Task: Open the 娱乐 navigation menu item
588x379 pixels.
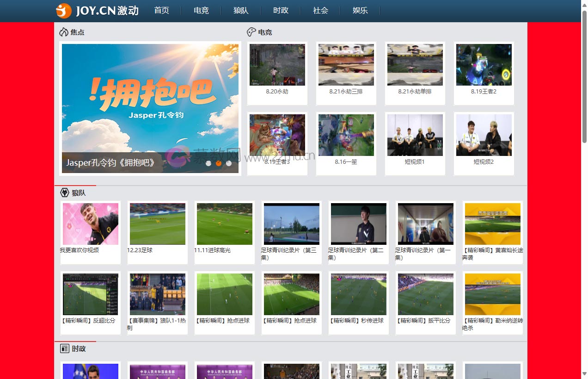Action: coord(360,11)
